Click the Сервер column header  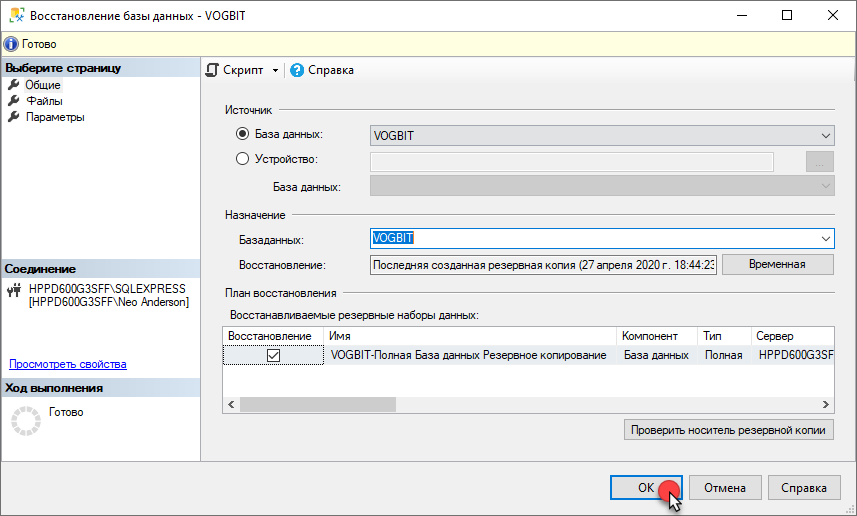[792, 336]
